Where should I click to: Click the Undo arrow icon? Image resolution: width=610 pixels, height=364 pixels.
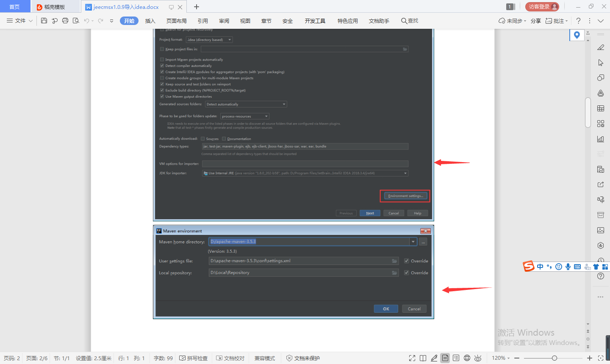(86, 21)
